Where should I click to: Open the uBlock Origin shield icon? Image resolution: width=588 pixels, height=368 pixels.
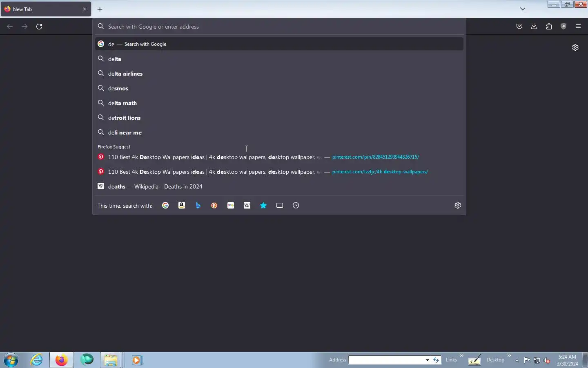pyautogui.click(x=563, y=26)
